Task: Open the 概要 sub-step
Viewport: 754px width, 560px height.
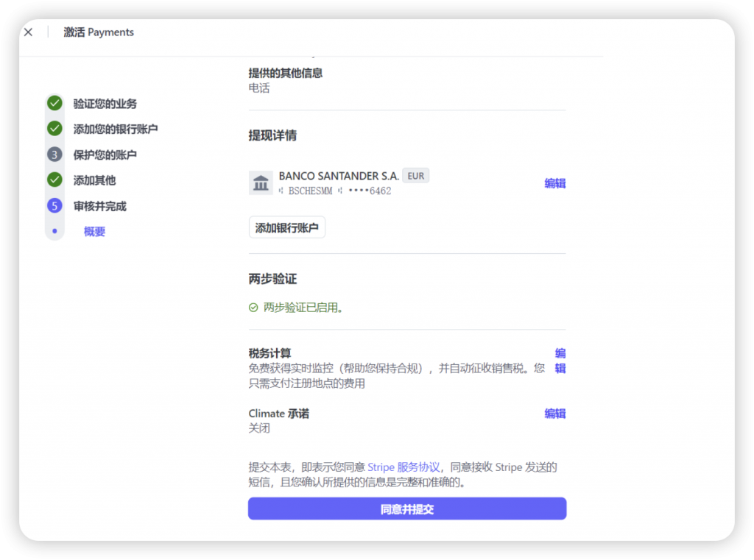Action: tap(94, 232)
